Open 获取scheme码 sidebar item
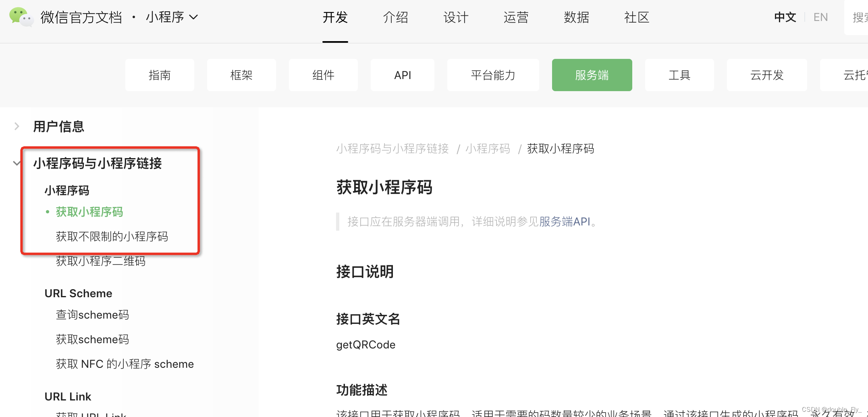Image resolution: width=868 pixels, height=417 pixels. click(92, 340)
